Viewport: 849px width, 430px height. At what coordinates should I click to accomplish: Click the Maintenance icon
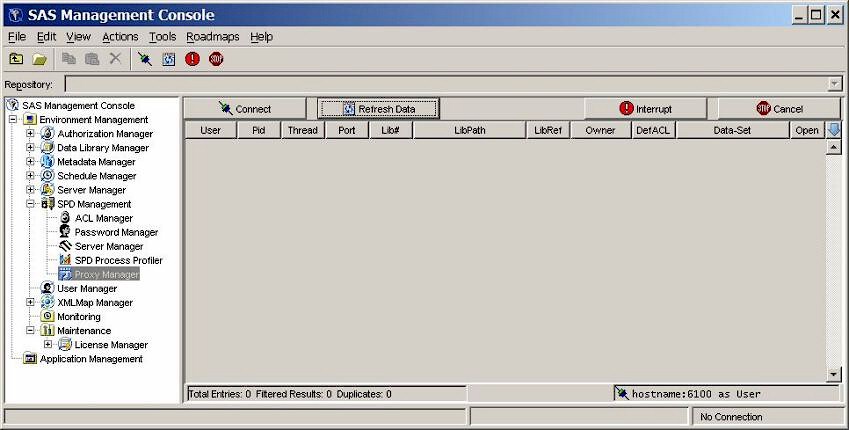coord(48,330)
